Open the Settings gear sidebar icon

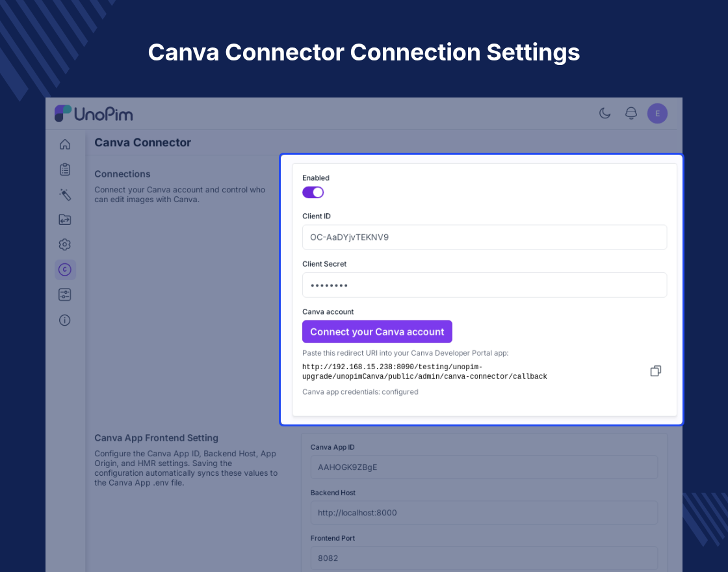pos(65,244)
